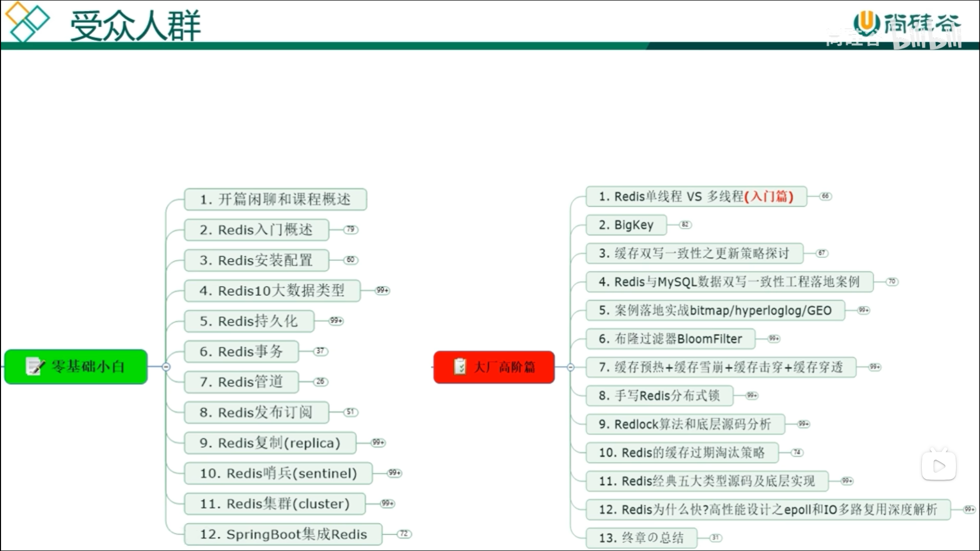Click the 82 badge next to BigKey
Image resolution: width=980 pixels, height=551 pixels.
[x=685, y=224]
